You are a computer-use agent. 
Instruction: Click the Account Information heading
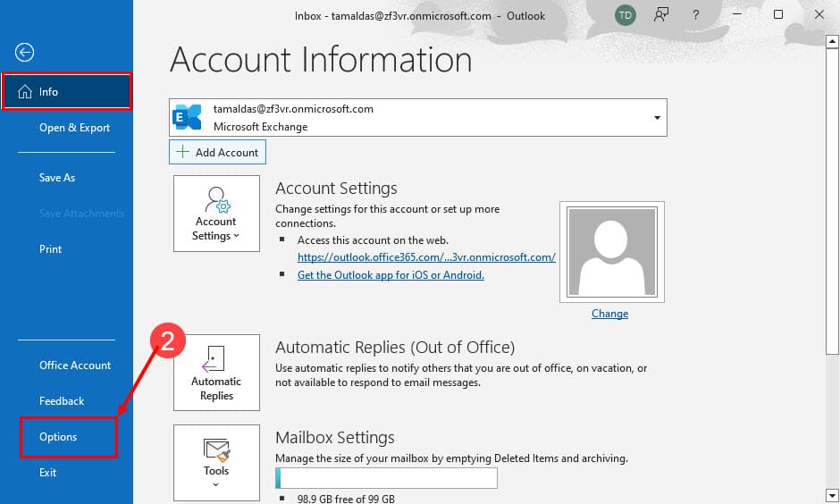click(321, 60)
